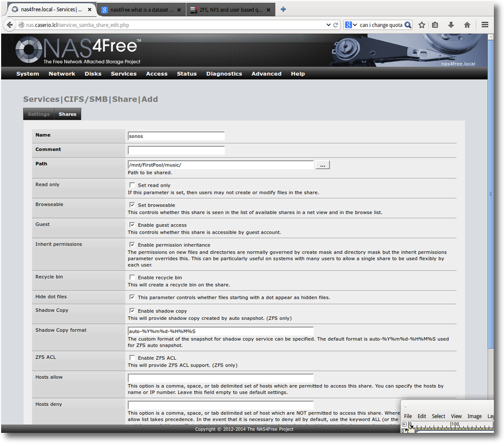This screenshot has width=504, height=443.
Task: Open Select menu in the overlapping window
Action: point(438,416)
